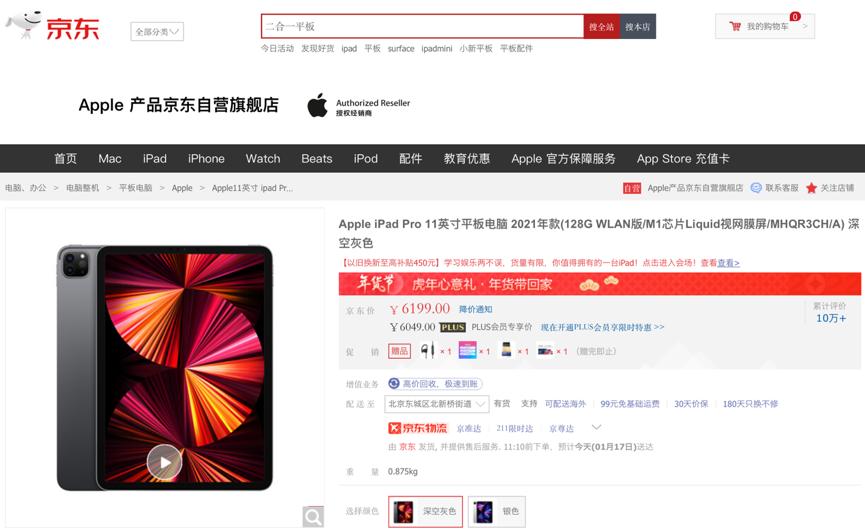This screenshot has width=865, height=530.
Task: Click the 搜全站 search button
Action: click(x=601, y=26)
